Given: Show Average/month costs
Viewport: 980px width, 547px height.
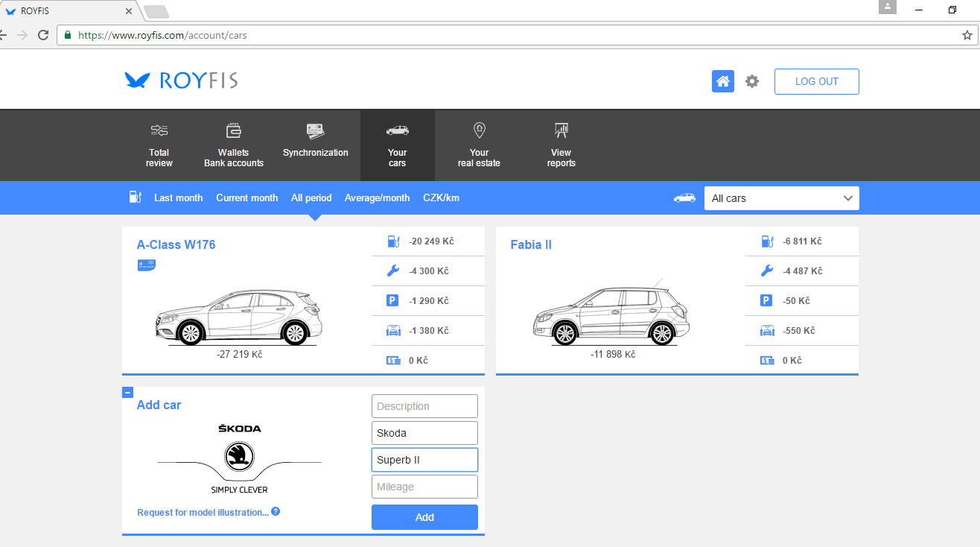Looking at the screenshot, I should 377,198.
